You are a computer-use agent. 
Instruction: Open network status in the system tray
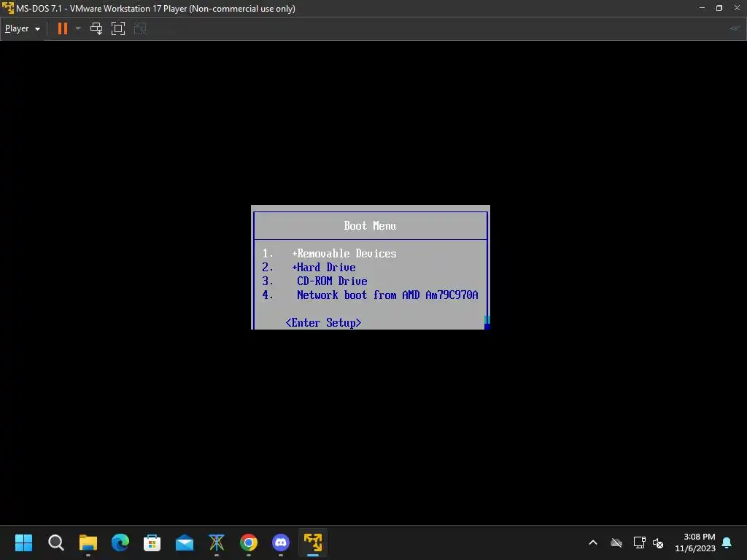pyautogui.click(x=639, y=542)
